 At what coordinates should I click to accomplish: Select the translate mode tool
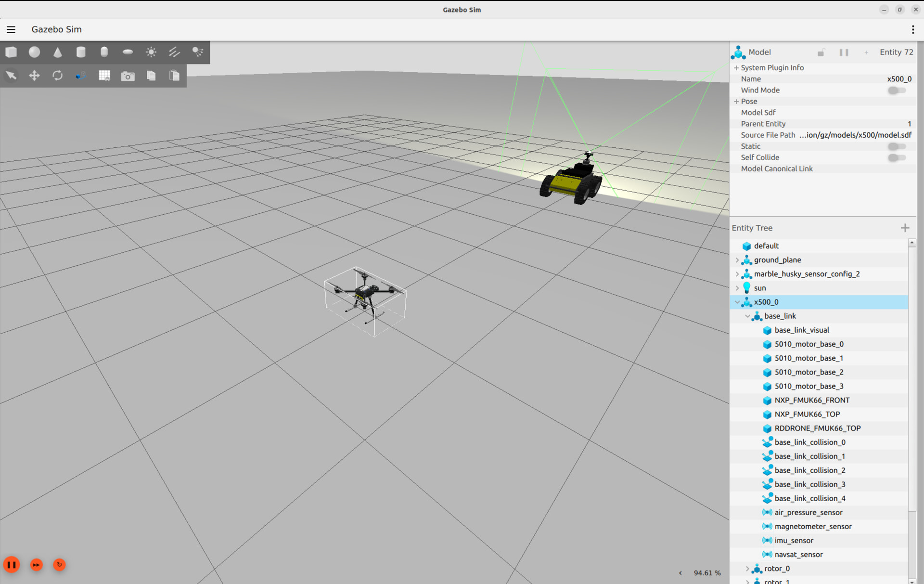tap(34, 76)
